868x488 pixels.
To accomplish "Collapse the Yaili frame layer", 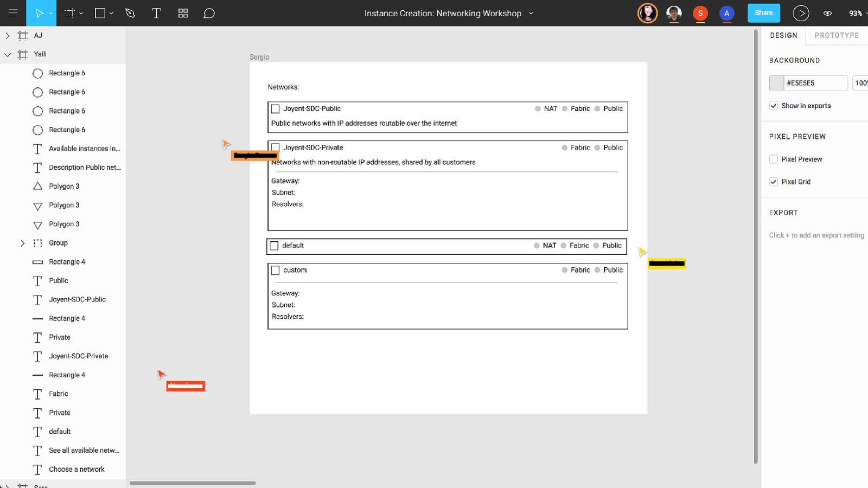I will (7, 54).
